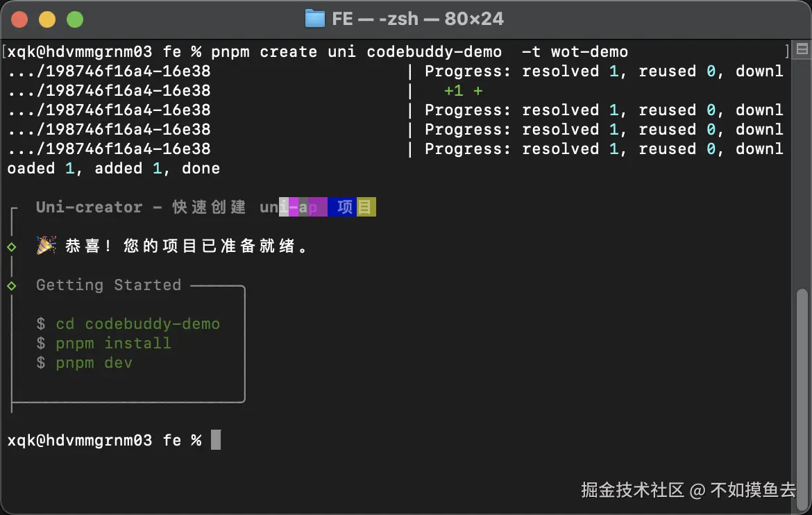
Task: Click the "pnpm install" command text
Action: pyautogui.click(x=113, y=344)
